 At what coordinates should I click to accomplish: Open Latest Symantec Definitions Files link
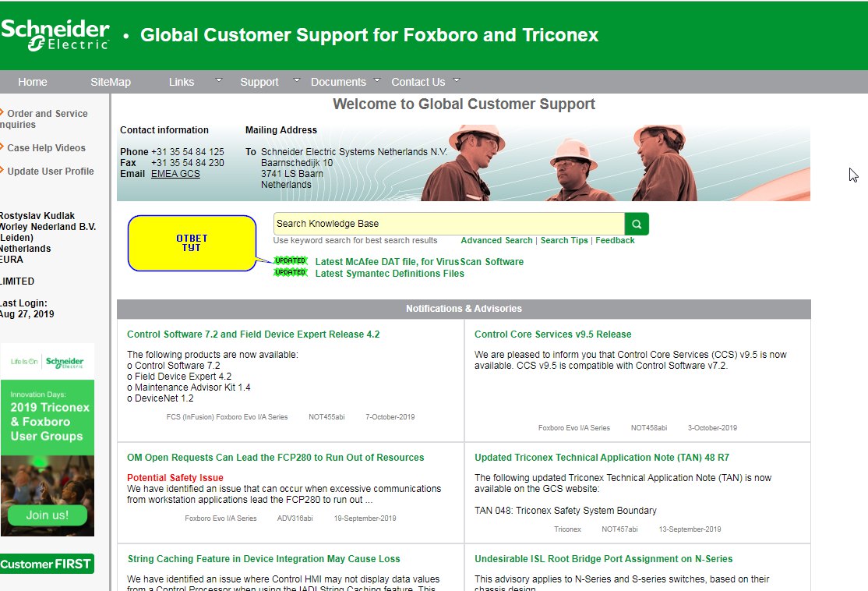pos(390,273)
